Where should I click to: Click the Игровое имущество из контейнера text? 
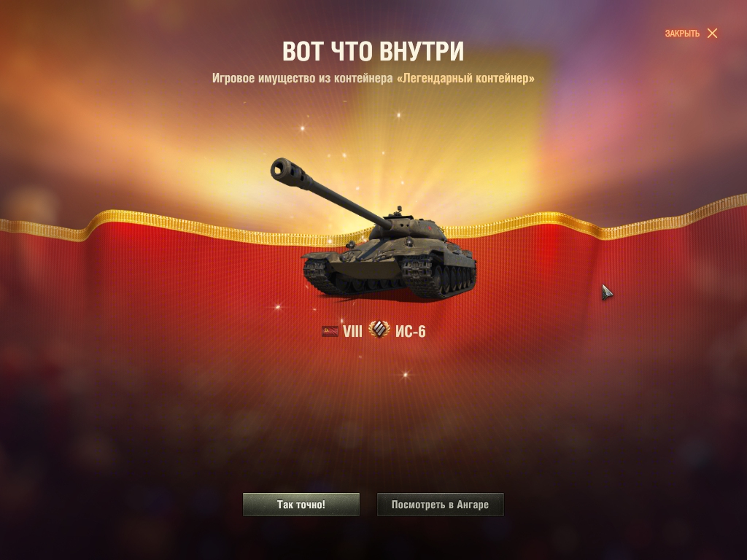303,78
